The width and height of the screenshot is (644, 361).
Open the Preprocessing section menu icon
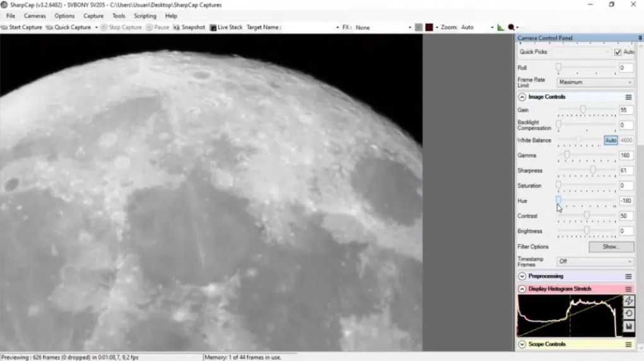pyautogui.click(x=628, y=276)
